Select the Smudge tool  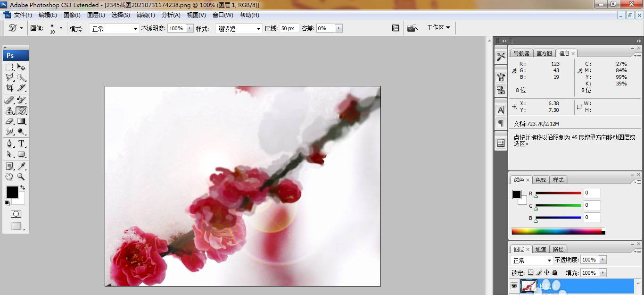[9, 132]
